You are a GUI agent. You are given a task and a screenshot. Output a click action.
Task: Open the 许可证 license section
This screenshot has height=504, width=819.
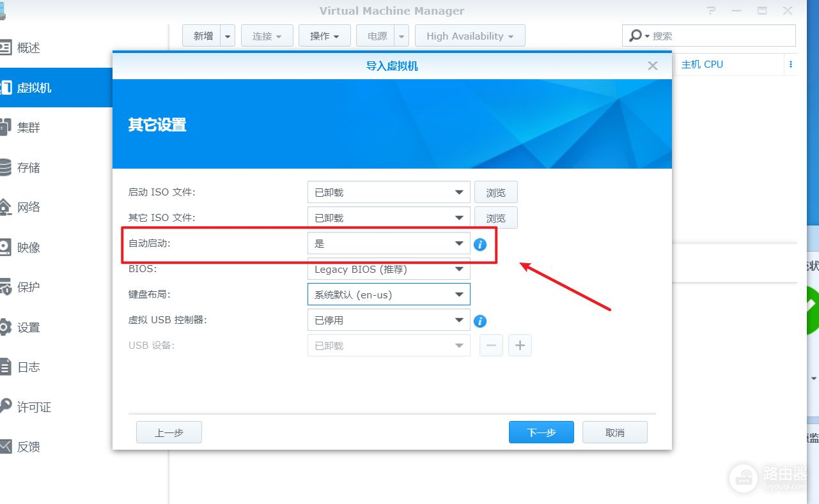tap(56, 407)
